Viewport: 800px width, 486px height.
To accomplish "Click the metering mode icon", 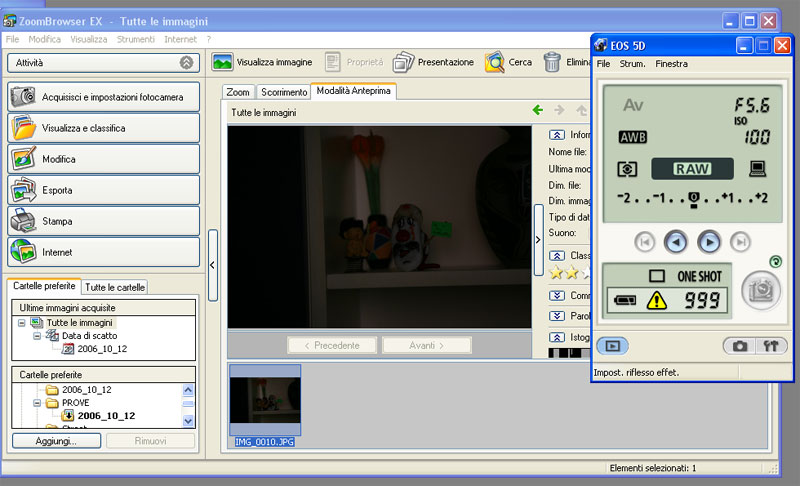I will pos(627,169).
